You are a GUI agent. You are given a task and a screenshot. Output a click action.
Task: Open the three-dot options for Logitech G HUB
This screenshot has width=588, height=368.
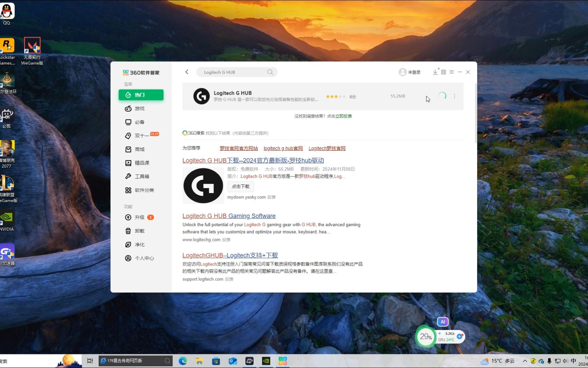pos(455,96)
